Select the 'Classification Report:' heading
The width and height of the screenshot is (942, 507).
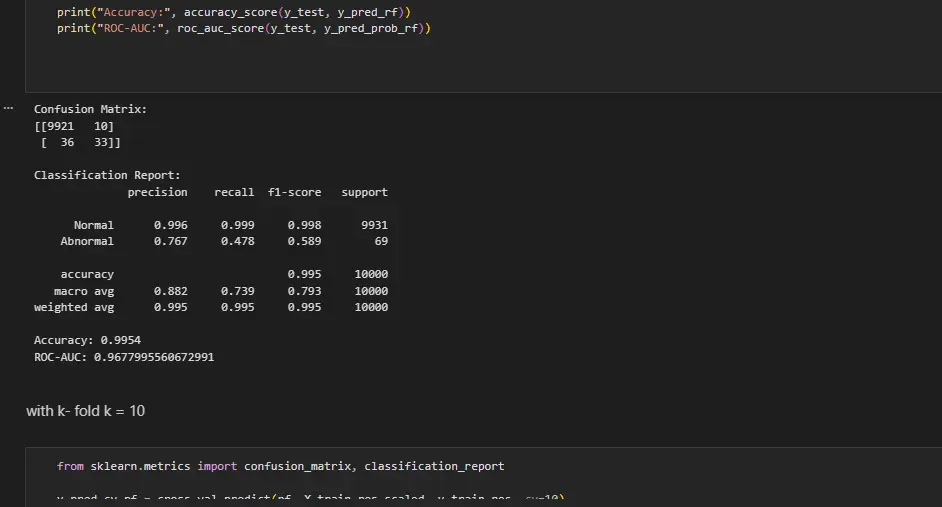(x=107, y=175)
